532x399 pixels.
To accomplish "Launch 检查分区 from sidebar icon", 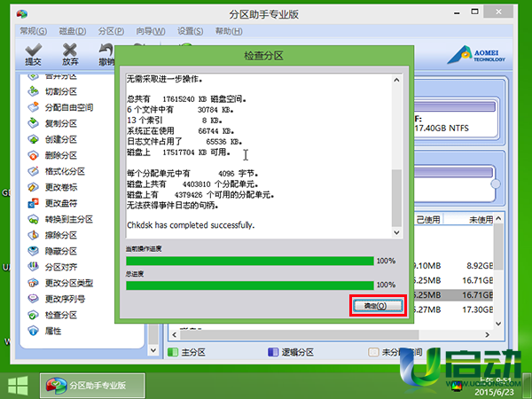I will tap(34, 315).
